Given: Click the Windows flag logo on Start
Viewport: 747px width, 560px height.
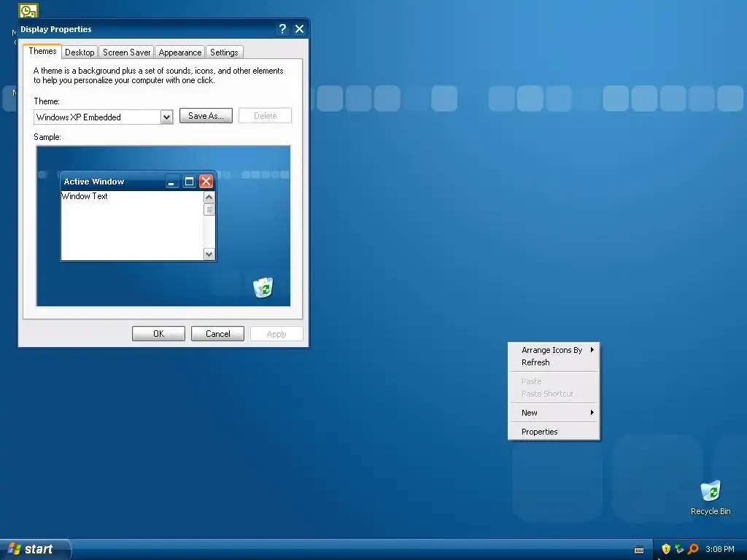Looking at the screenshot, I should pyautogui.click(x=15, y=549).
